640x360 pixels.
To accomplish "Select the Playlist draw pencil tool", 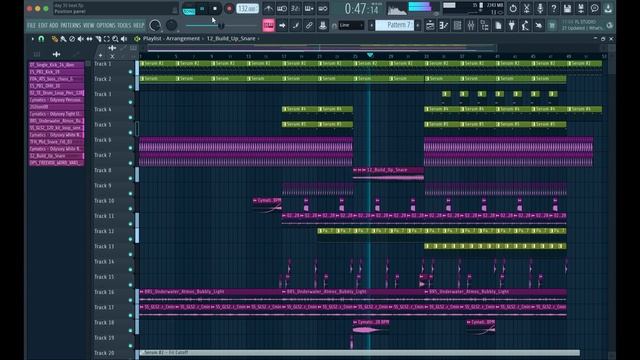I will click(x=54, y=39).
